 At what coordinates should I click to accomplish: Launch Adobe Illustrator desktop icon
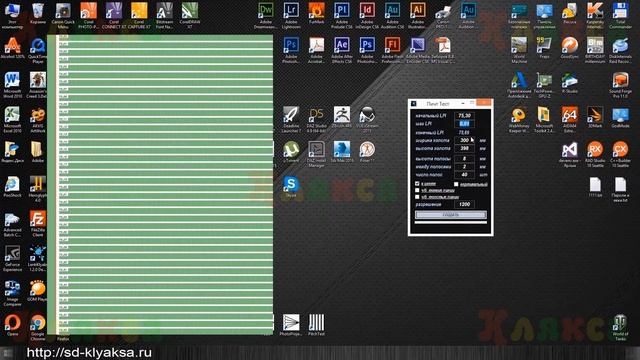coord(418,16)
